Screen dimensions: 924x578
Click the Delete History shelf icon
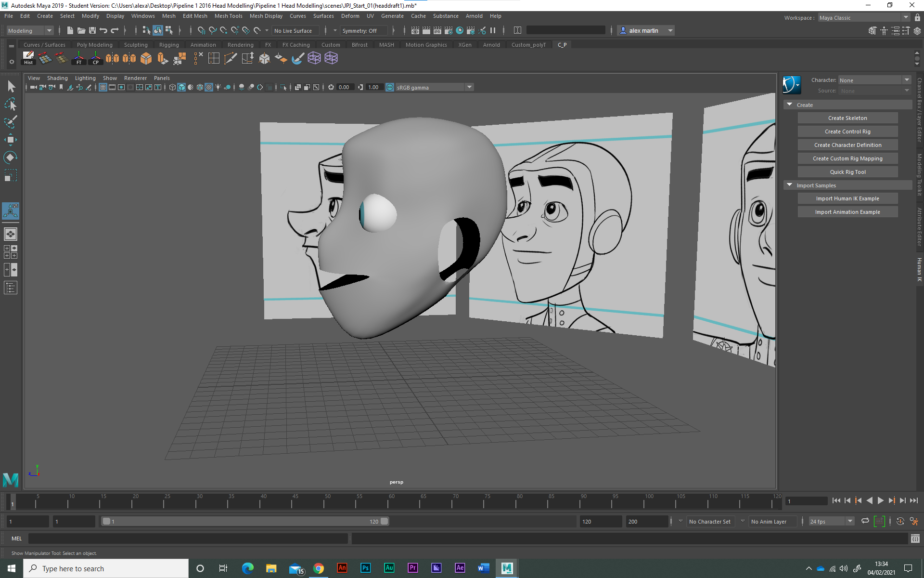tap(28, 58)
